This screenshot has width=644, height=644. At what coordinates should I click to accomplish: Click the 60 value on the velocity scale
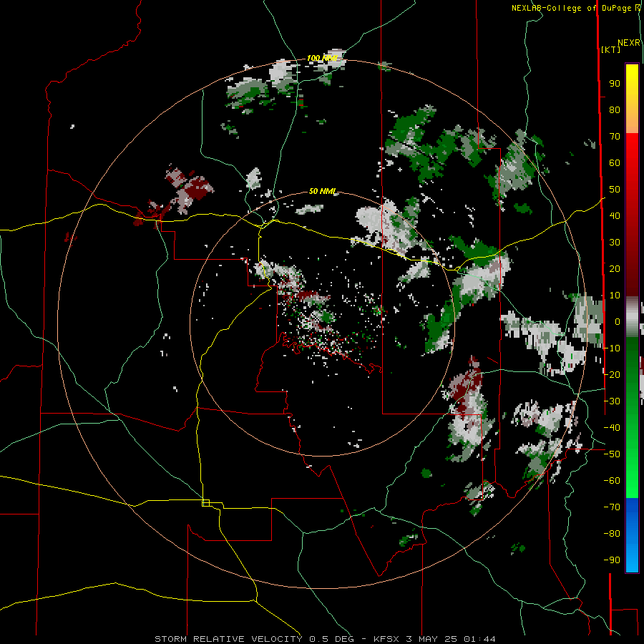tap(615, 163)
